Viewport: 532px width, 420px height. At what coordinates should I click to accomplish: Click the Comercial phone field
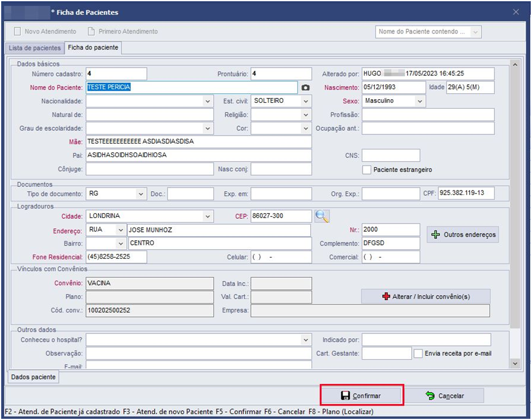(x=391, y=257)
